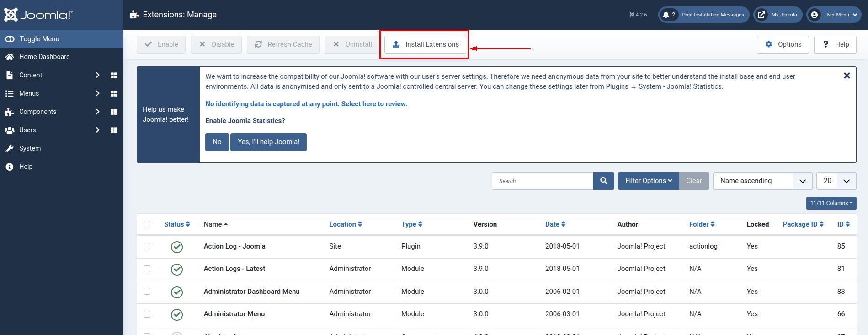Viewport: 868px width, 335px height.
Task: Open the Menus dashboard grid icon
Action: coord(114,93)
